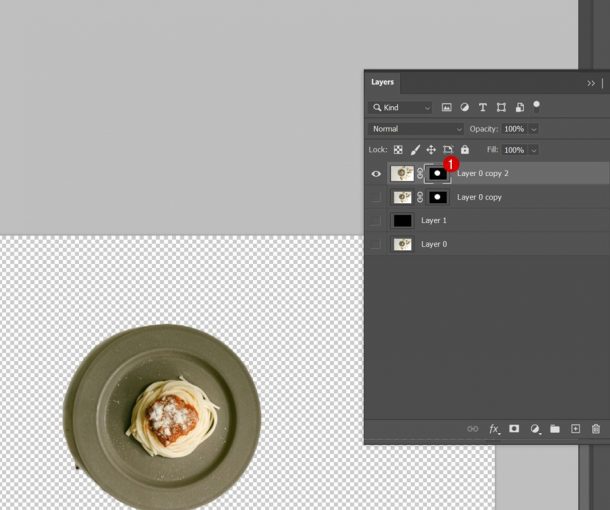610x510 pixels.
Task: Open the Normal blend mode dropdown
Action: point(416,129)
